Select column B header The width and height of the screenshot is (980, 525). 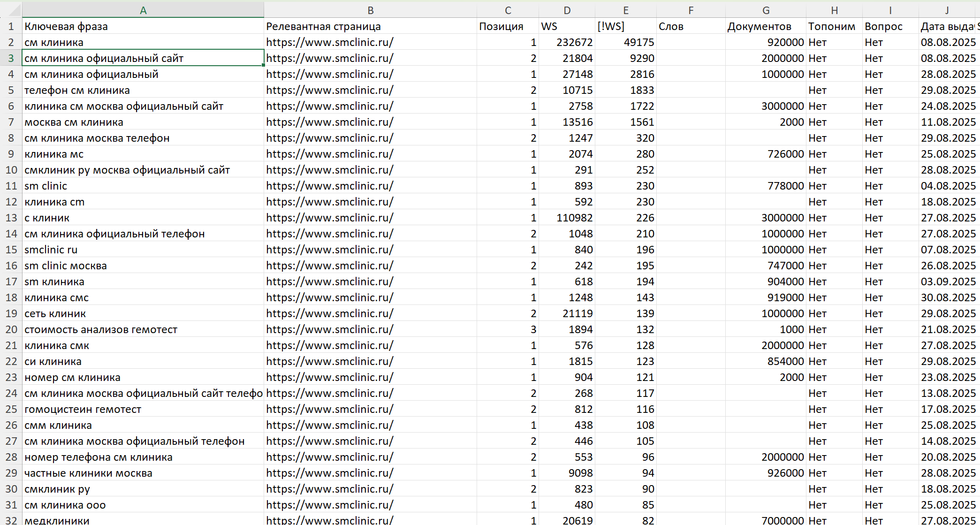coord(371,10)
